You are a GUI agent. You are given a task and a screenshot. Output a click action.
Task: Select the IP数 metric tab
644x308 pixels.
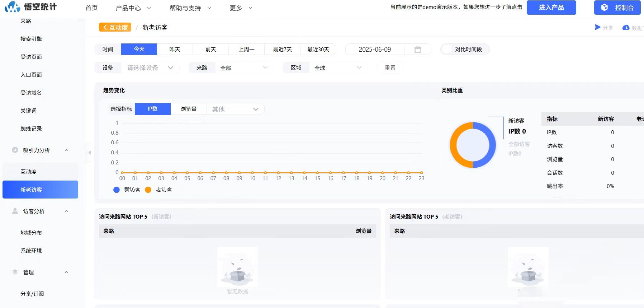tap(153, 109)
